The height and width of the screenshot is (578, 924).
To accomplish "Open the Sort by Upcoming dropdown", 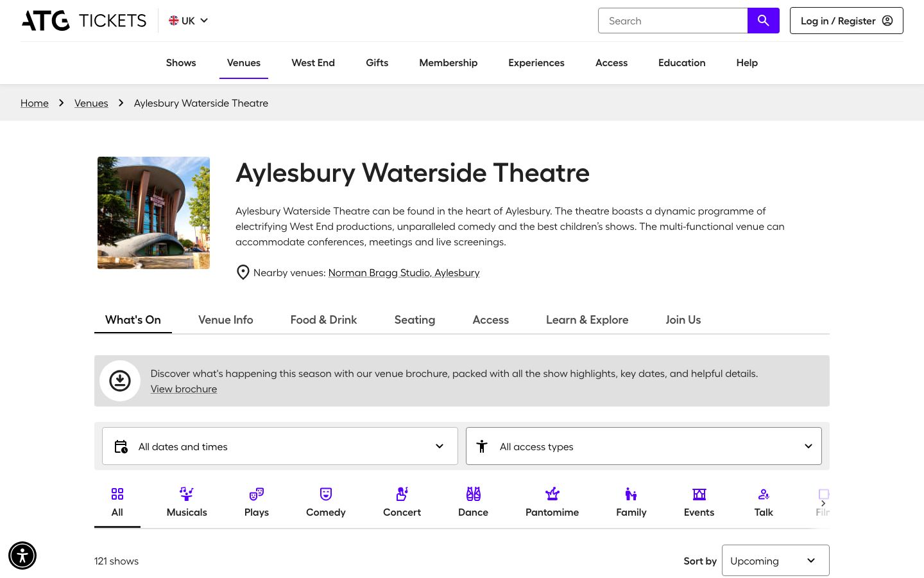I will pos(776,561).
